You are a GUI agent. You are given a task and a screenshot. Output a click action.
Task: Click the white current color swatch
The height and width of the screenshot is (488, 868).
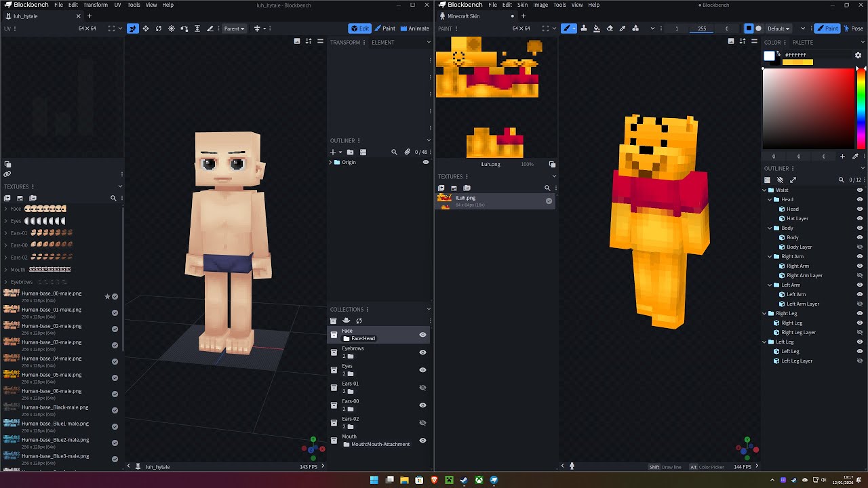[769, 56]
